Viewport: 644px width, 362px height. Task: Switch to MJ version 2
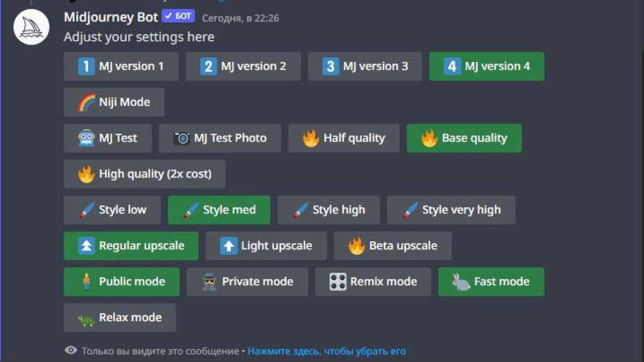tap(243, 67)
